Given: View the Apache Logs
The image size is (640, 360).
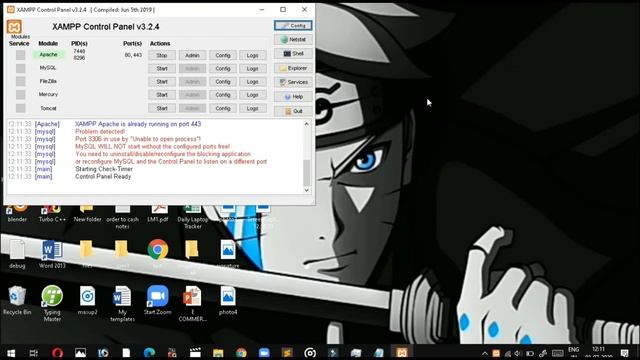Looking at the screenshot, I should click(x=253, y=55).
